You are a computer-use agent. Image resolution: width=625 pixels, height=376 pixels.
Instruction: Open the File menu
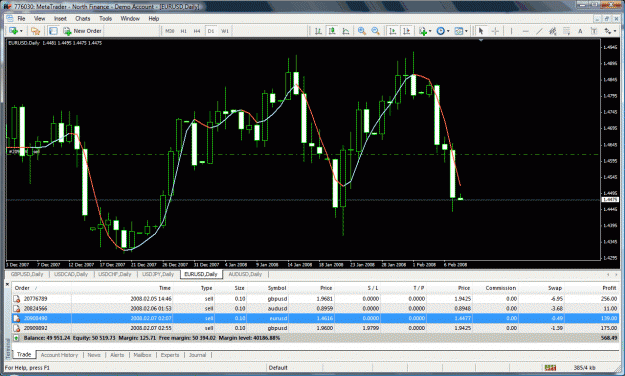pyautogui.click(x=21, y=18)
